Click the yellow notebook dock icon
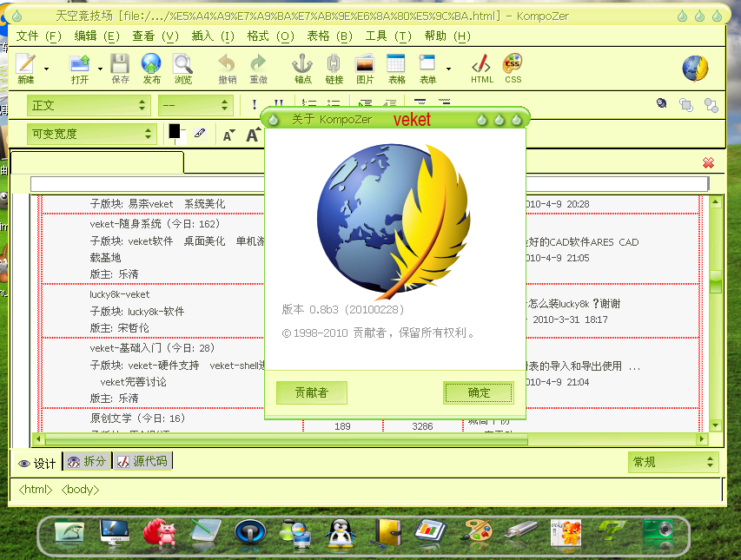This screenshot has width=741, height=560. click(x=387, y=534)
